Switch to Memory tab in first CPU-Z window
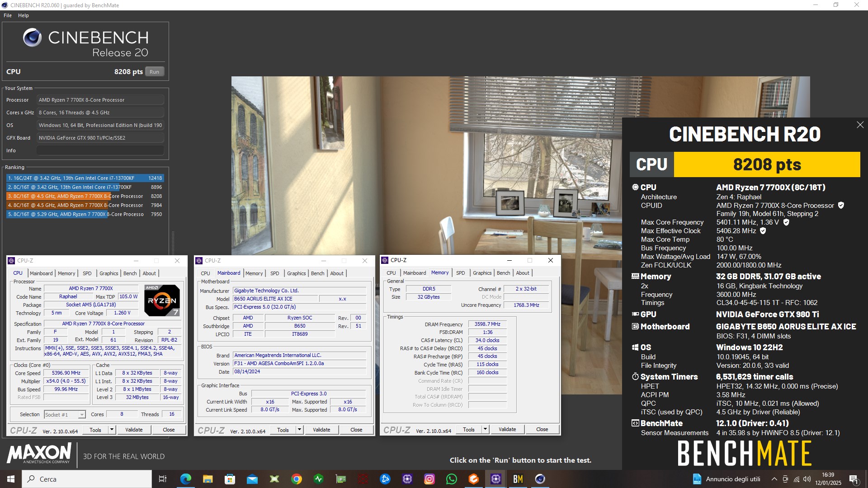868x488 pixels. click(66, 273)
